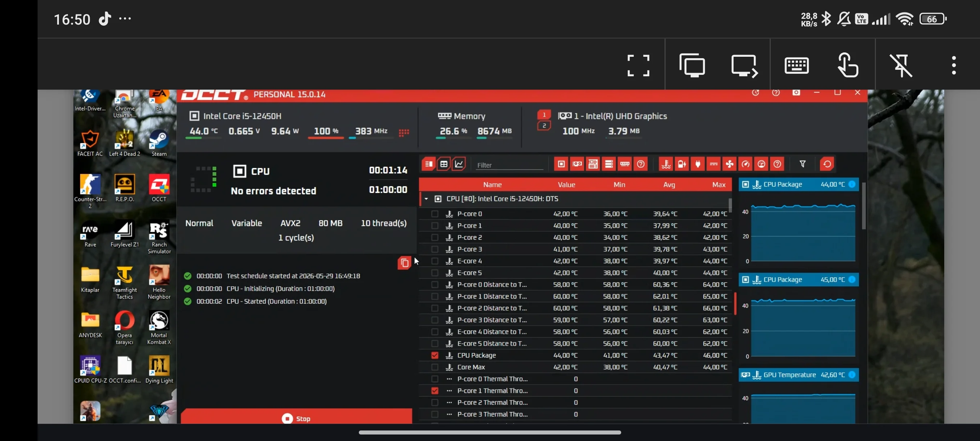Enable the P-core 3 temperature checkbox
This screenshot has width=980, height=441.
pos(434,249)
